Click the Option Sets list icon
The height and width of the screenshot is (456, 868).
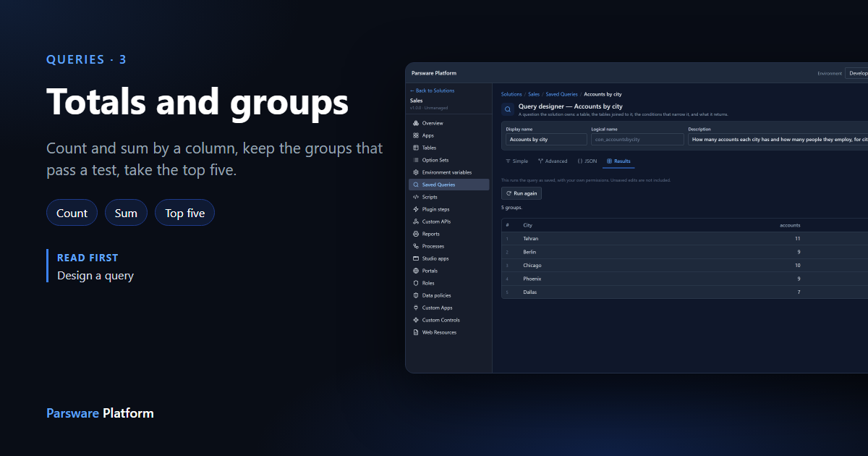[416, 160]
